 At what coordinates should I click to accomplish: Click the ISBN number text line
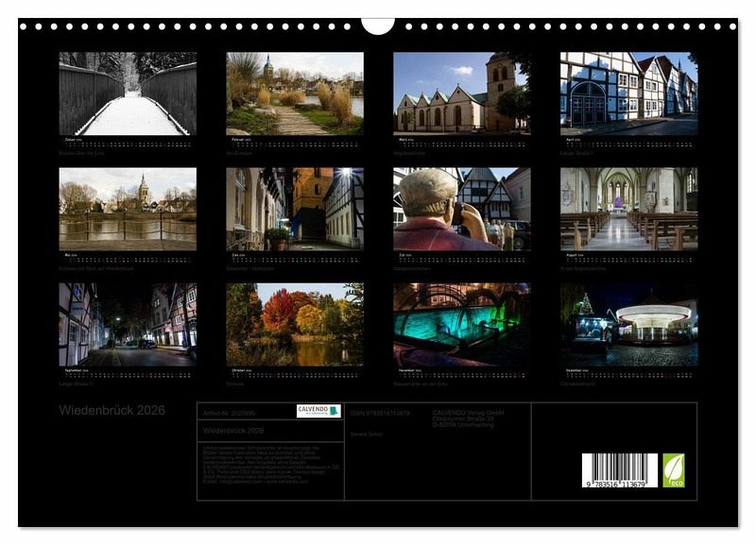[x=380, y=413]
